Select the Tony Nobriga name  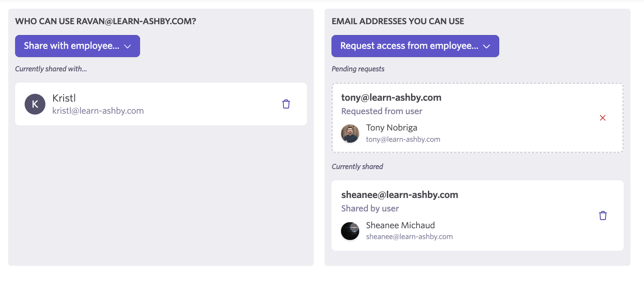point(392,128)
